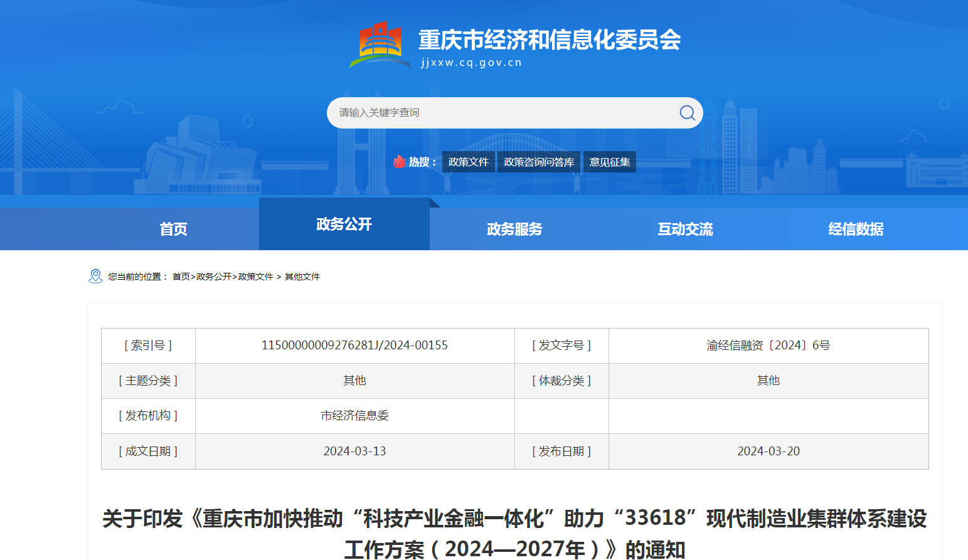This screenshot has height=560, width=968.
Task: Click the document title 关于印发 notice heading
Action: click(x=516, y=520)
